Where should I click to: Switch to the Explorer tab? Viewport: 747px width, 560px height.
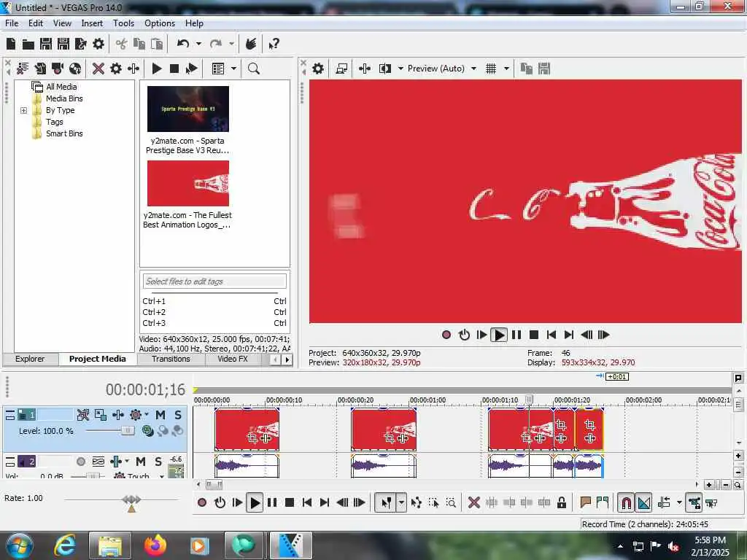[x=30, y=359]
